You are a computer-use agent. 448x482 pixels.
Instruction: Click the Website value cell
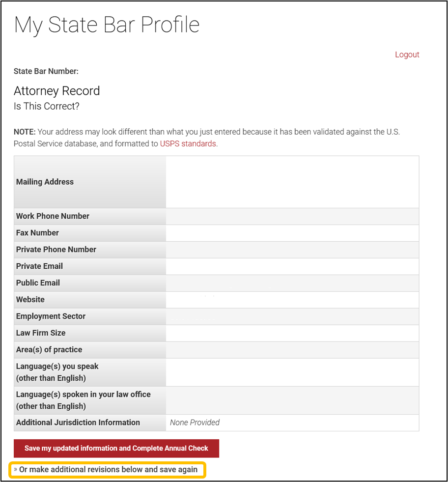(x=292, y=300)
